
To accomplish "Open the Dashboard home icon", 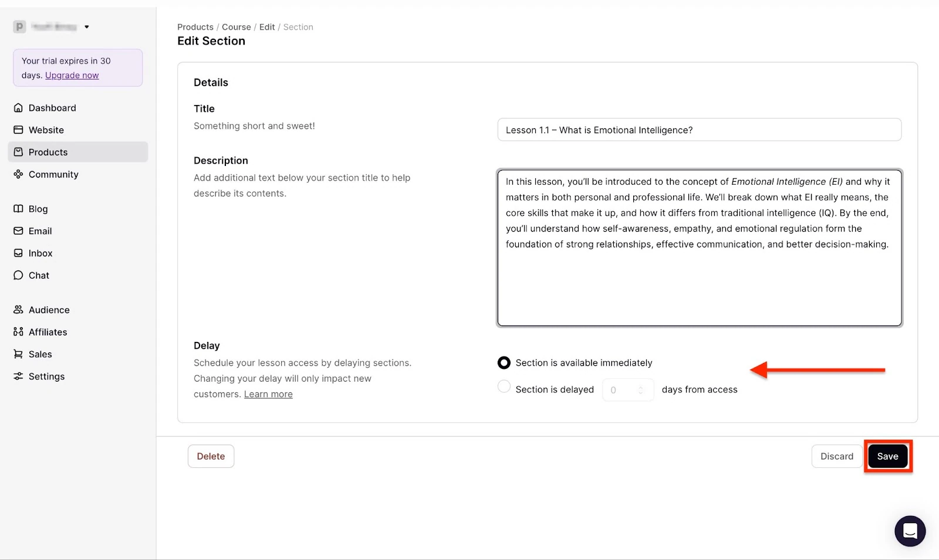I will pyautogui.click(x=18, y=108).
